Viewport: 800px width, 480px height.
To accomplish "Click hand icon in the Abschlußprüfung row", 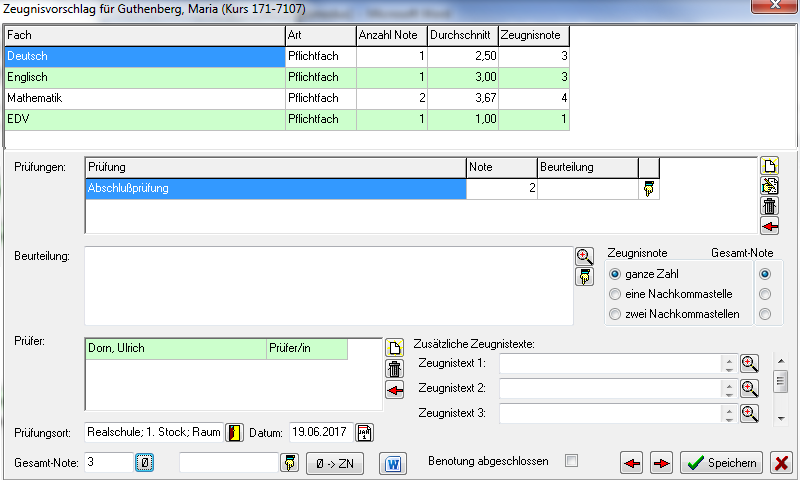I will 648,189.
